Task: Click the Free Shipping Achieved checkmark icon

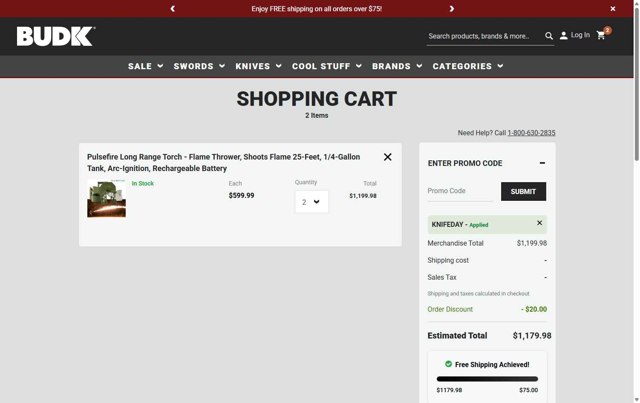Action: coord(448,364)
